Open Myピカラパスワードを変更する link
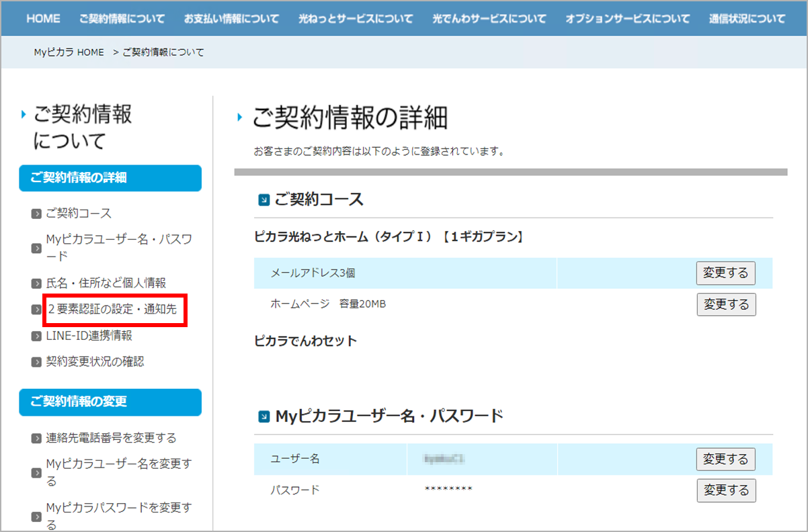Image resolution: width=808 pixels, height=532 pixels. pyautogui.click(x=118, y=516)
